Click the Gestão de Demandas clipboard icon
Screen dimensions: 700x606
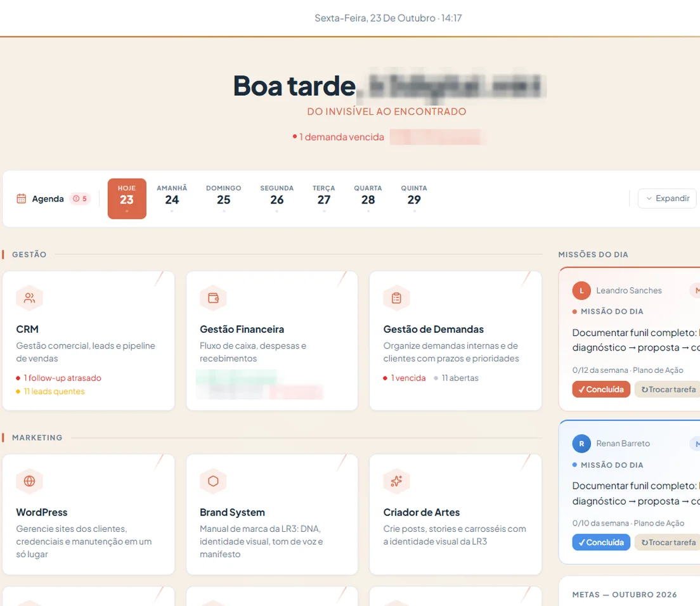pos(396,298)
